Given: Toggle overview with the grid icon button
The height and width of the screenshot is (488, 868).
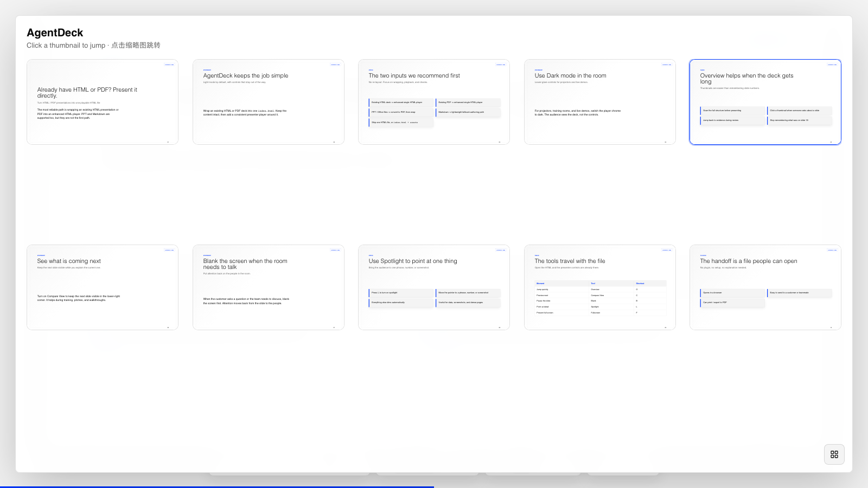Looking at the screenshot, I should click(834, 454).
